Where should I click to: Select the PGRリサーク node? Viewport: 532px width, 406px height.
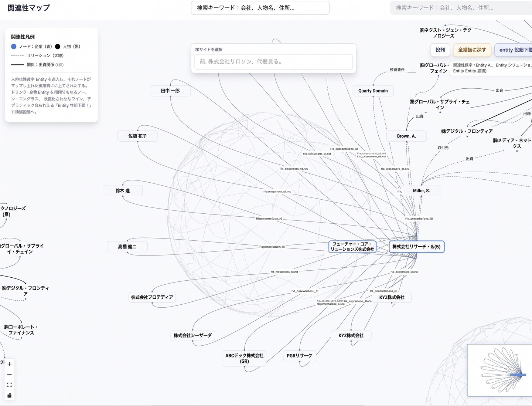click(300, 356)
